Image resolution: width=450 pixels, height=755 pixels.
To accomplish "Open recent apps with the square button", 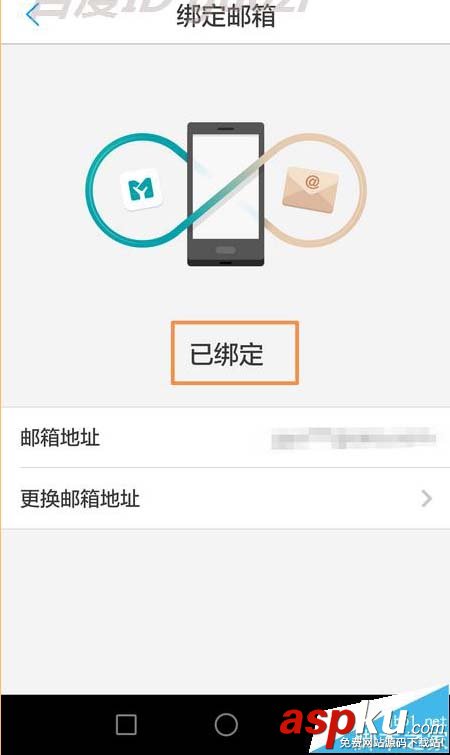I will [126, 724].
